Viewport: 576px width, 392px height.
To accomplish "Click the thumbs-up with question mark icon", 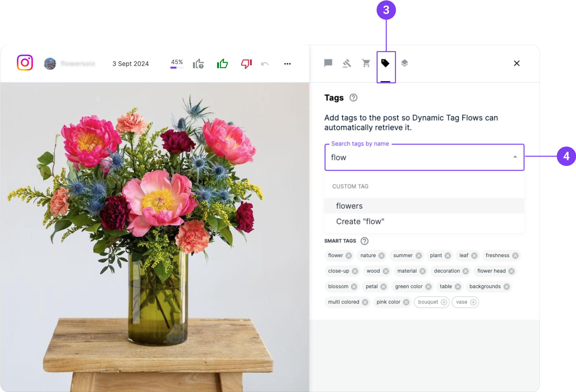I will (x=198, y=64).
